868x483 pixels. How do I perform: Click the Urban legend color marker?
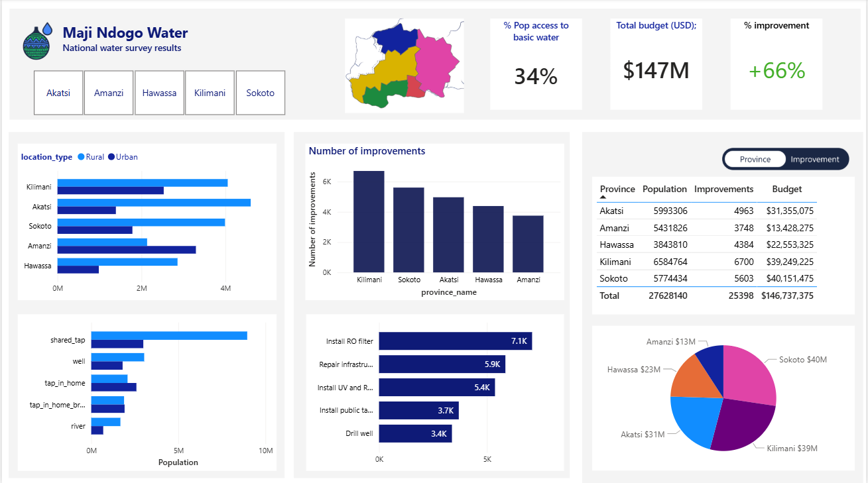(111, 157)
